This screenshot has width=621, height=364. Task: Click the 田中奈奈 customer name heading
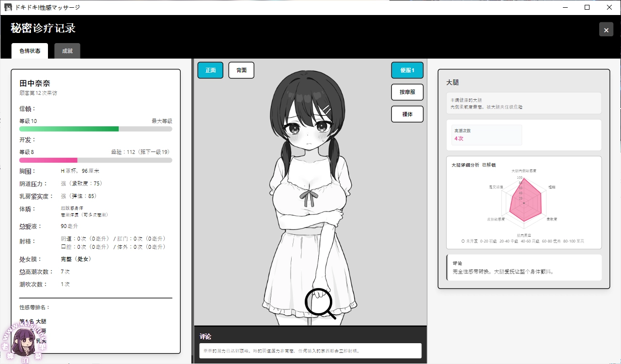click(35, 83)
